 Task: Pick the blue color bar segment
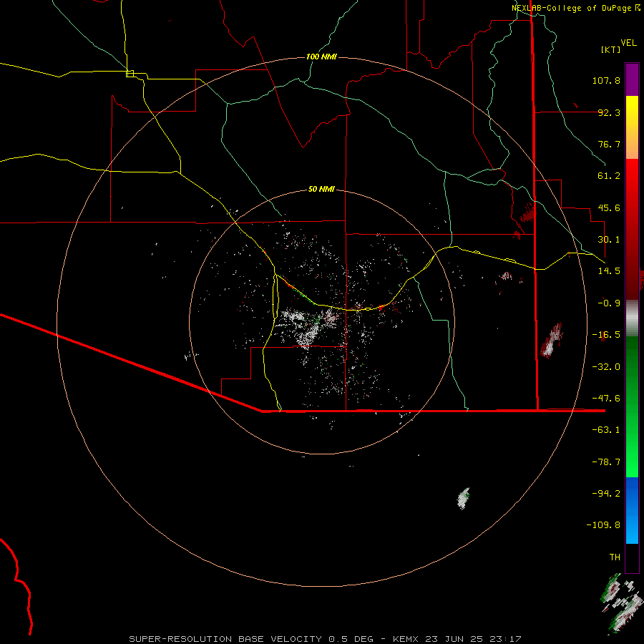pyautogui.click(x=632, y=510)
